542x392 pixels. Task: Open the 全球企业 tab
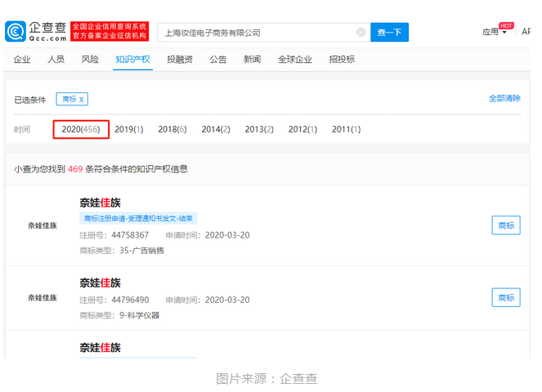tap(295, 60)
